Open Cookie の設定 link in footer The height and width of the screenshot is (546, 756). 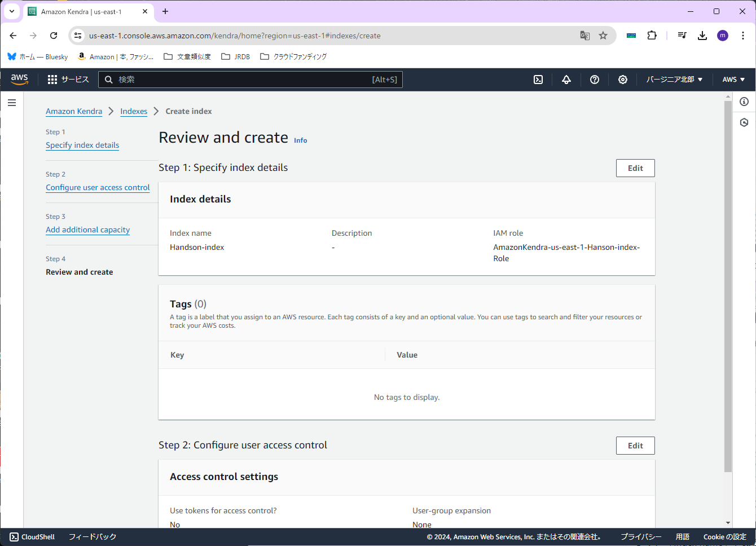pyautogui.click(x=724, y=537)
